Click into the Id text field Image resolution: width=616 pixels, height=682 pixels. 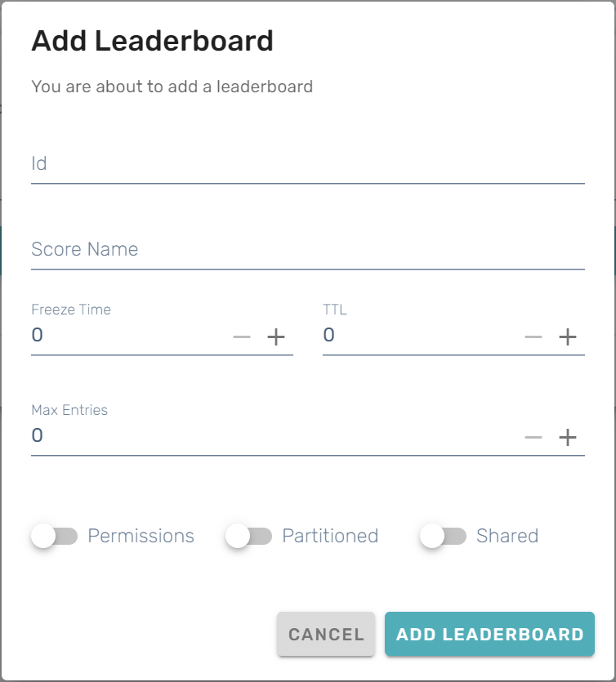point(307,164)
